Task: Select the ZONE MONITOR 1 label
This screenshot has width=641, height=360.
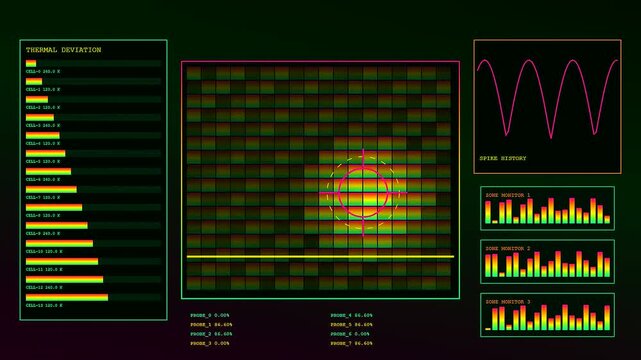Action: tap(508, 195)
